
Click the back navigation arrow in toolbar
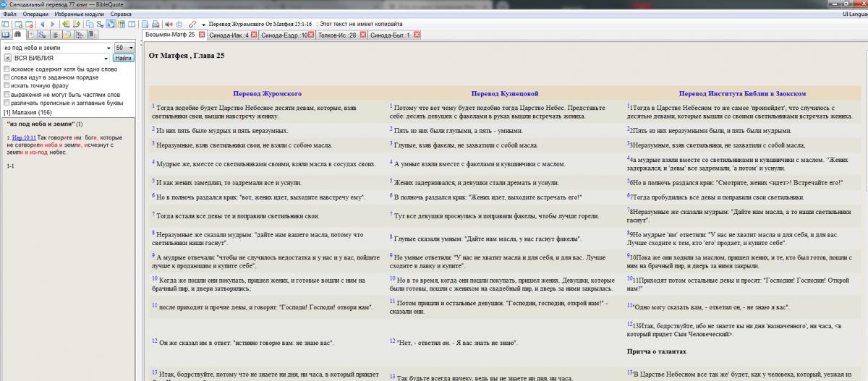click(42, 24)
